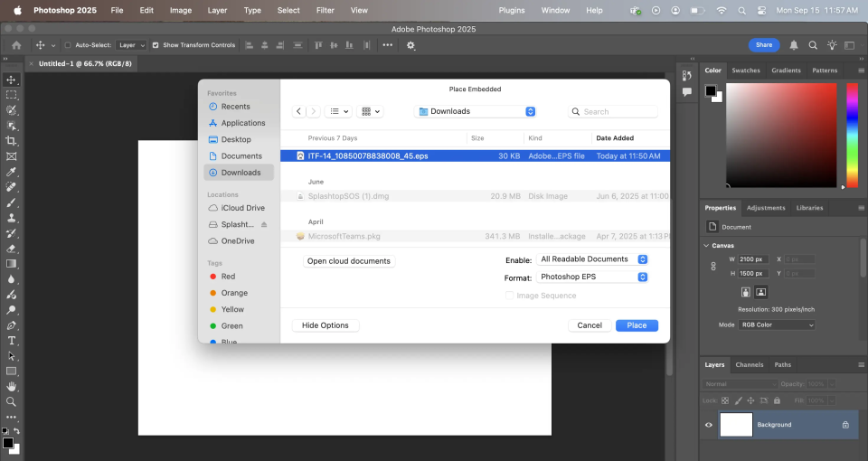Viewport: 868px width, 461px height.
Task: Click the Open cloud documents button
Action: (x=349, y=261)
